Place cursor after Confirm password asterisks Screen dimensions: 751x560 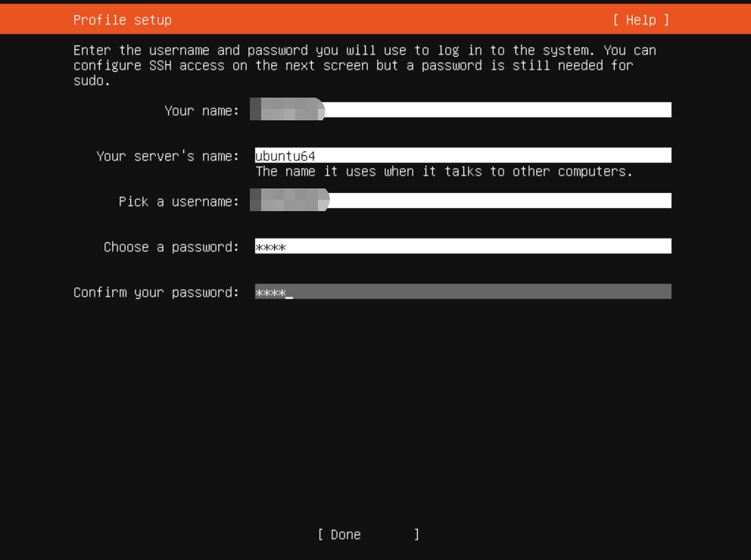coord(289,293)
